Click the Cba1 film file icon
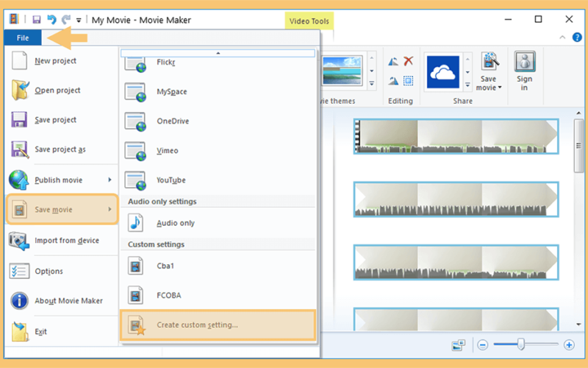This screenshot has width=588, height=368. pyautogui.click(x=135, y=266)
